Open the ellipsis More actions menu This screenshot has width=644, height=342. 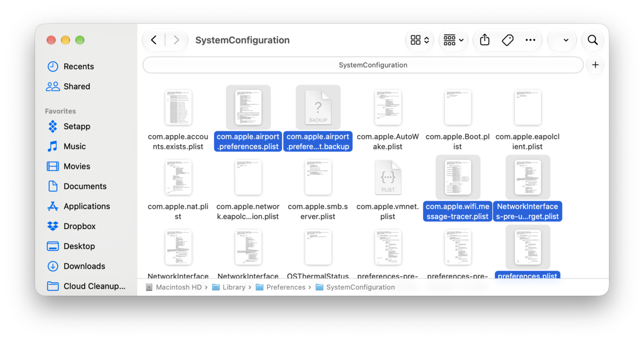(x=530, y=40)
